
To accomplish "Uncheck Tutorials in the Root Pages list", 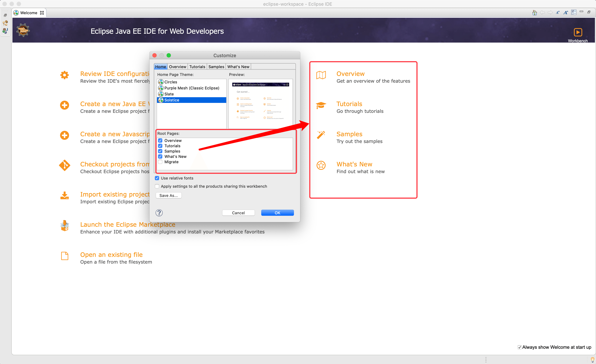I will (x=160, y=146).
